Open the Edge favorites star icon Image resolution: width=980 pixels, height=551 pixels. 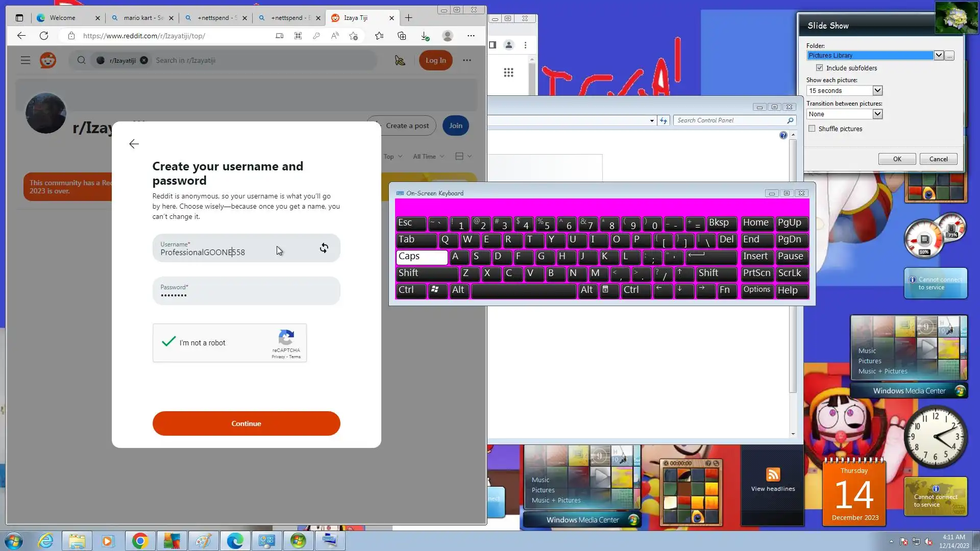point(379,36)
